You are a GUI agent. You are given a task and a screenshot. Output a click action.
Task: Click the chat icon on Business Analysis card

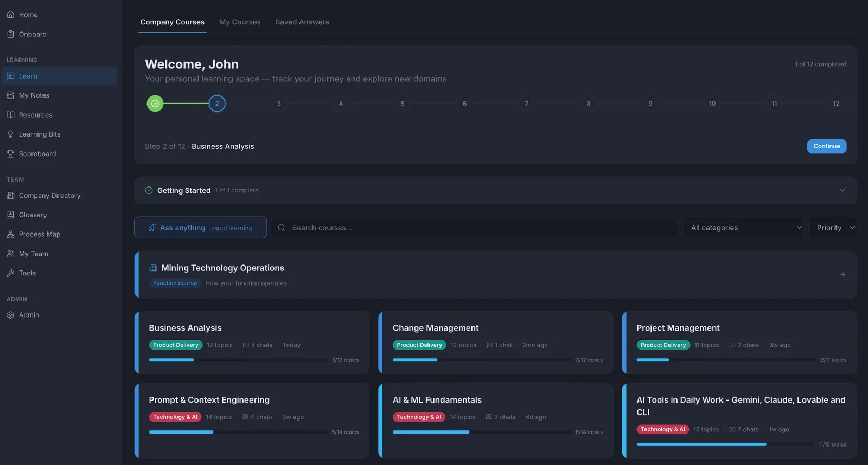point(246,345)
